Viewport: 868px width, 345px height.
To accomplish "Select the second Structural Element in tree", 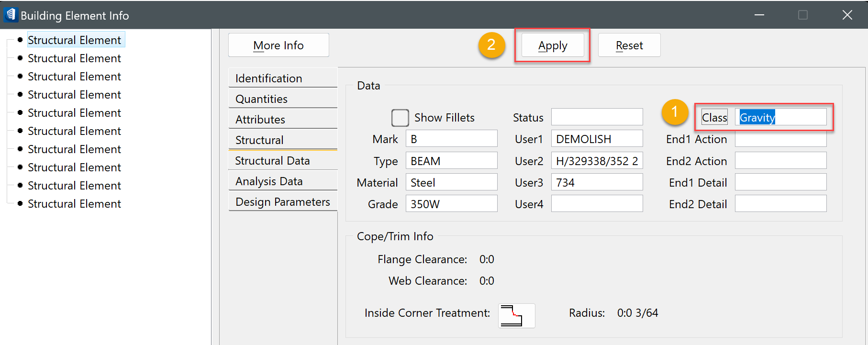I will click(x=74, y=58).
